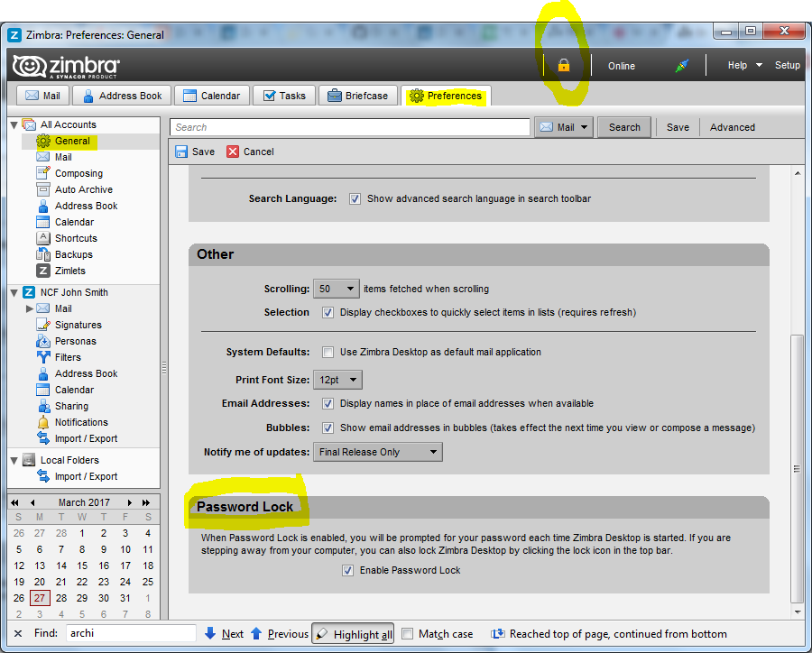Open Sharing settings
This screenshot has width=812, height=653.
tap(71, 406)
